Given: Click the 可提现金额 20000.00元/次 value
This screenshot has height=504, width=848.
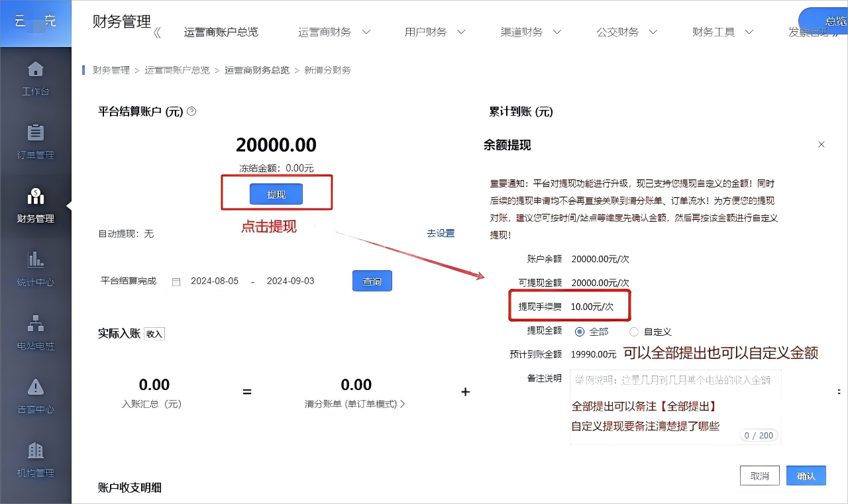Looking at the screenshot, I should pos(600,283).
